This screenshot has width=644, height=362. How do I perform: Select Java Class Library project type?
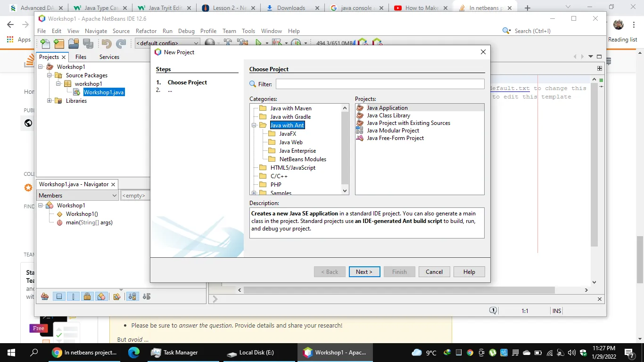(x=388, y=115)
